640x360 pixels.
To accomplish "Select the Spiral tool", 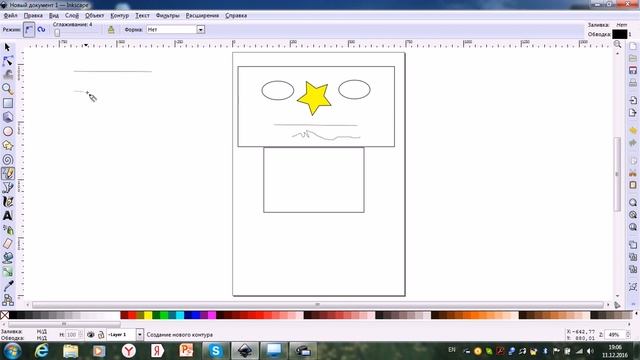I will [x=7, y=160].
